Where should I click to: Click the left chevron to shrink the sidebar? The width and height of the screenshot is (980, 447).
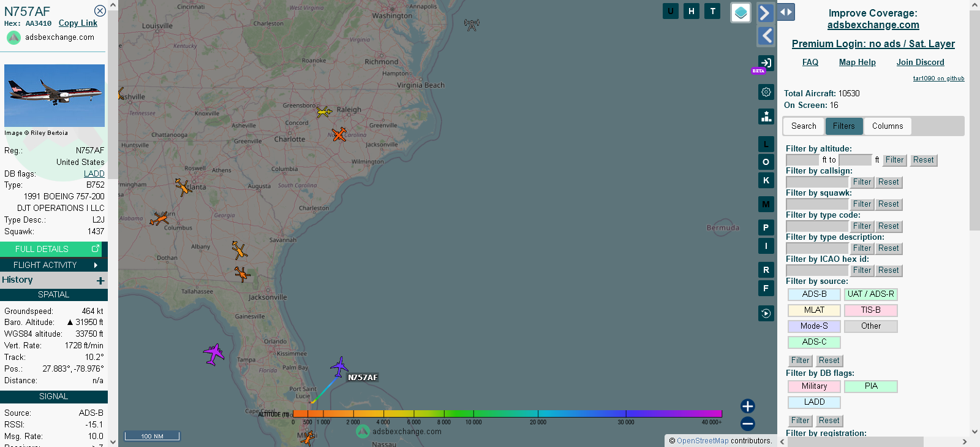point(766,36)
